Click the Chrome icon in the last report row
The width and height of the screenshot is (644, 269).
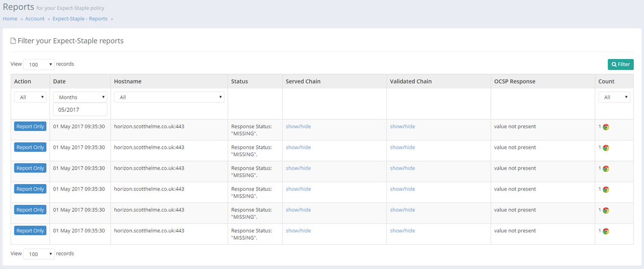coord(606,231)
